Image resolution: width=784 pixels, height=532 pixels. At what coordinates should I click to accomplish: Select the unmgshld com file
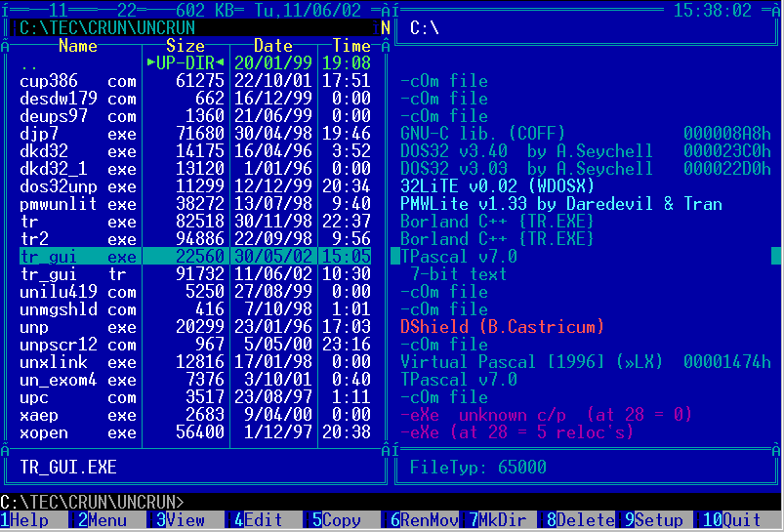(78, 309)
